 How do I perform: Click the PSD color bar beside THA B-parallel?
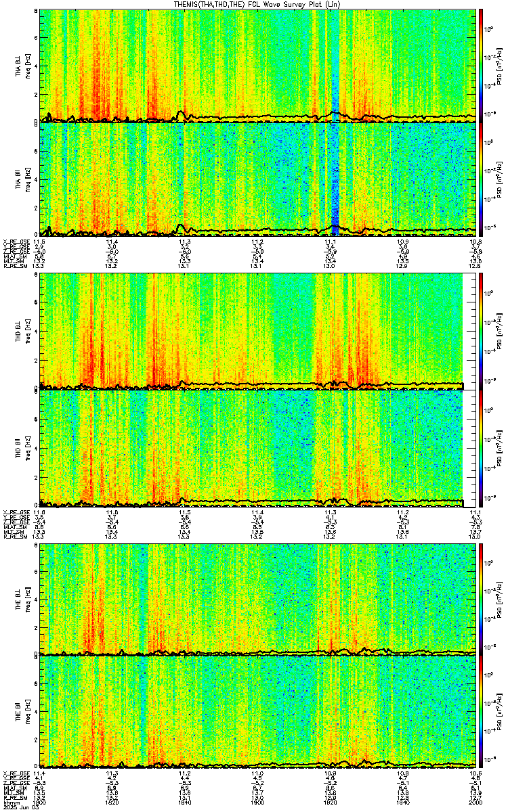[x=481, y=179]
